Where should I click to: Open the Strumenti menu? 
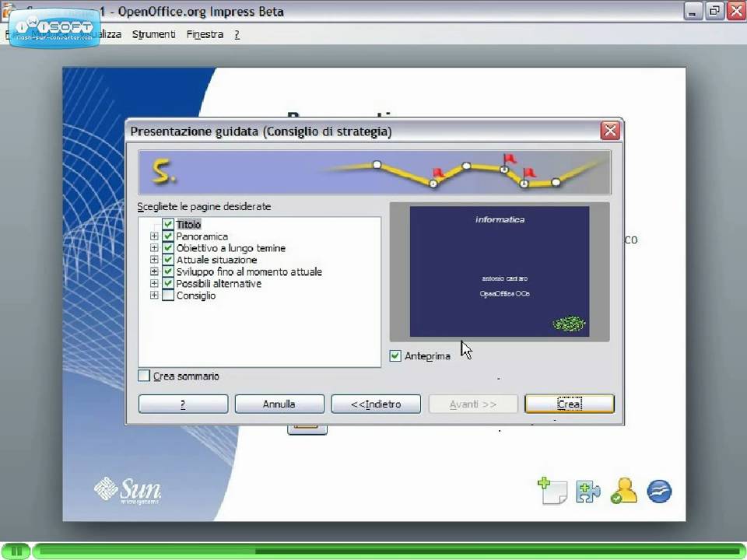[154, 34]
